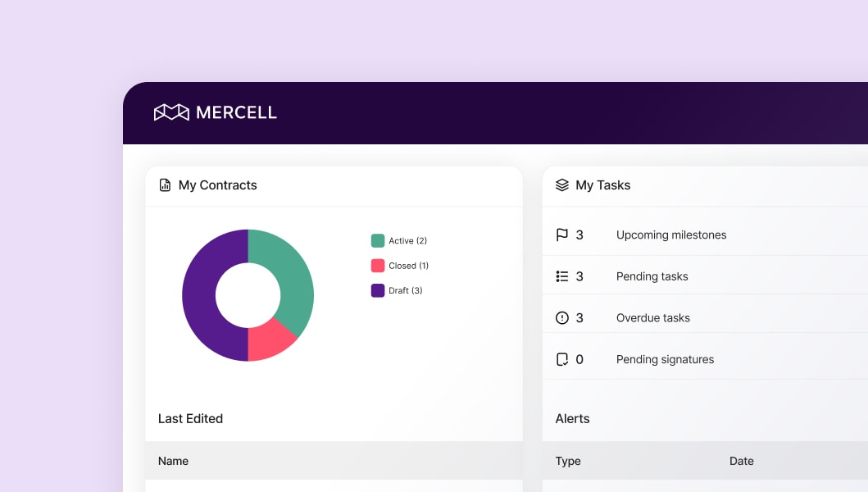The width and height of the screenshot is (868, 492).
Task: Click the Mercell logo in the header
Action: pyautogui.click(x=216, y=112)
